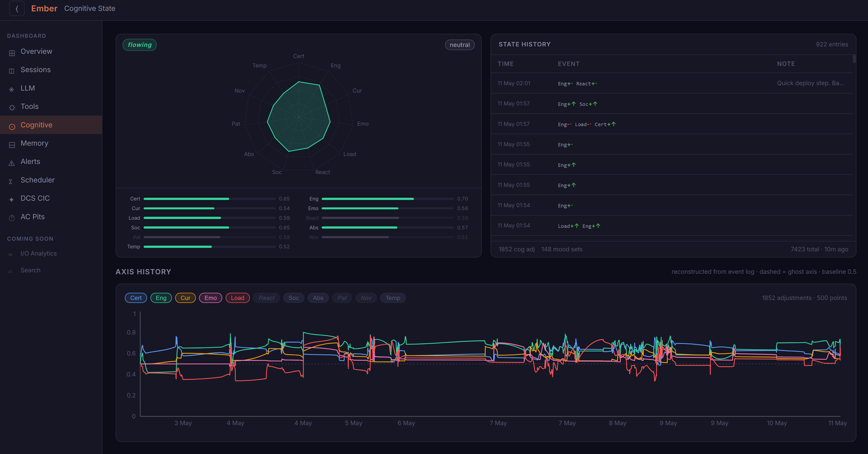Image resolution: width=868 pixels, height=454 pixels.
Task: Enable the React axis chip
Action: click(267, 298)
